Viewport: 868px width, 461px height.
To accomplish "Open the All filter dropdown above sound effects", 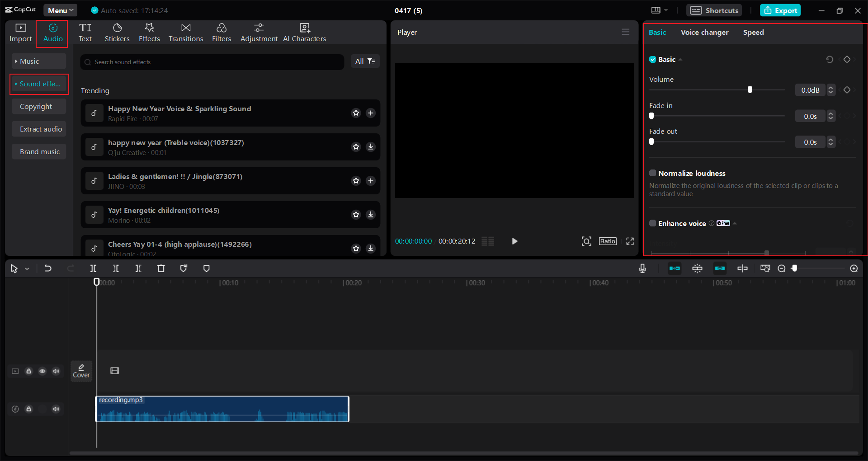I will click(365, 61).
